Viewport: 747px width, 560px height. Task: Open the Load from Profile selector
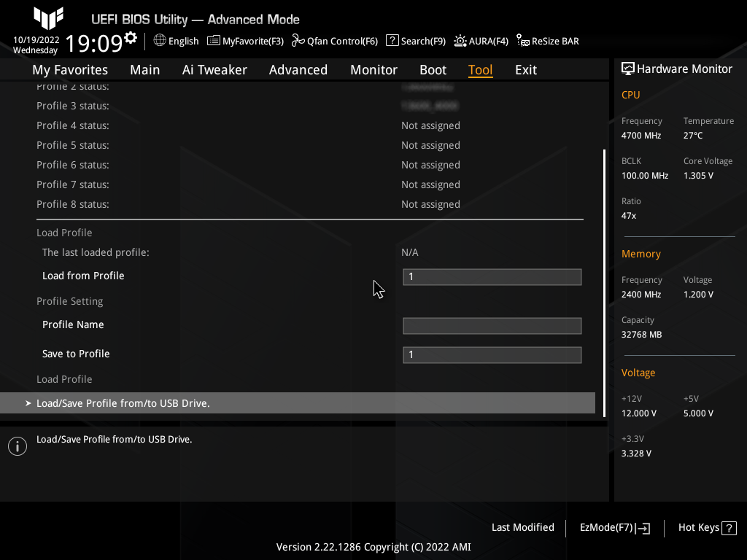[492, 277]
